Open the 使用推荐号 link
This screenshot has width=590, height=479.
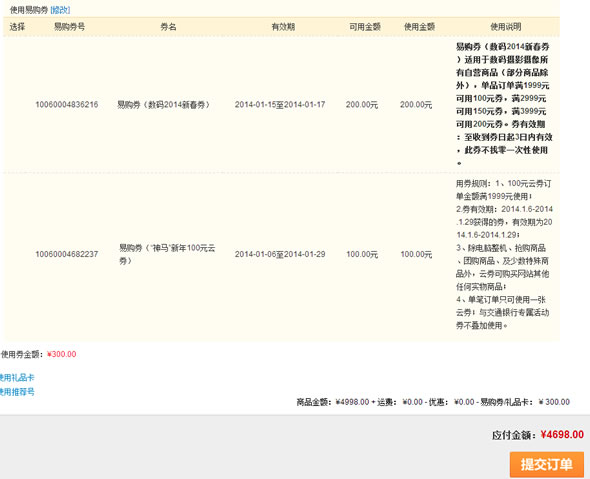(x=17, y=392)
